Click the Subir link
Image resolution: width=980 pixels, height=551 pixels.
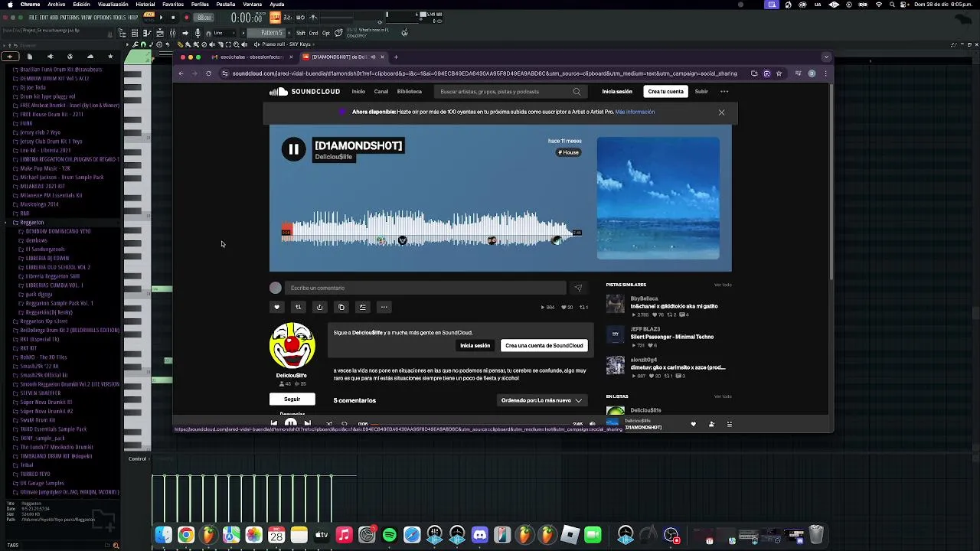click(701, 92)
